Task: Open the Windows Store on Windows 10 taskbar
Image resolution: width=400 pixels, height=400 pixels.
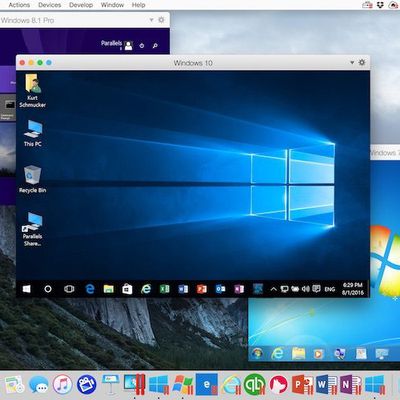Action: 127,289
